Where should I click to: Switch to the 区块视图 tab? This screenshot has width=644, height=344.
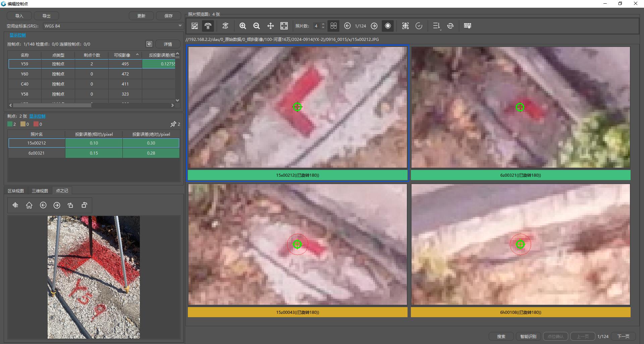point(16,191)
